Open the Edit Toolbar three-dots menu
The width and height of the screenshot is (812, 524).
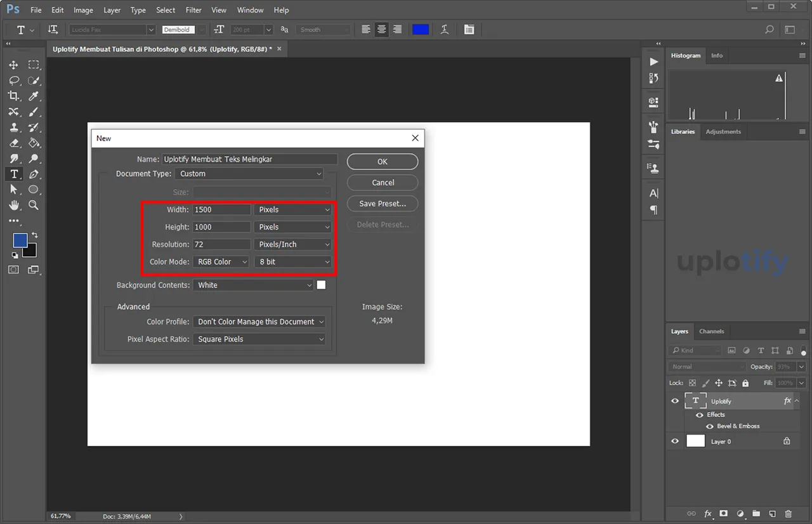(x=13, y=221)
